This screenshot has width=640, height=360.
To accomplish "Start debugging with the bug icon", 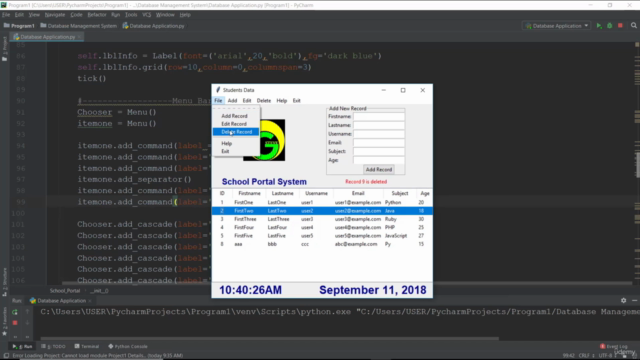I will coord(609,26).
